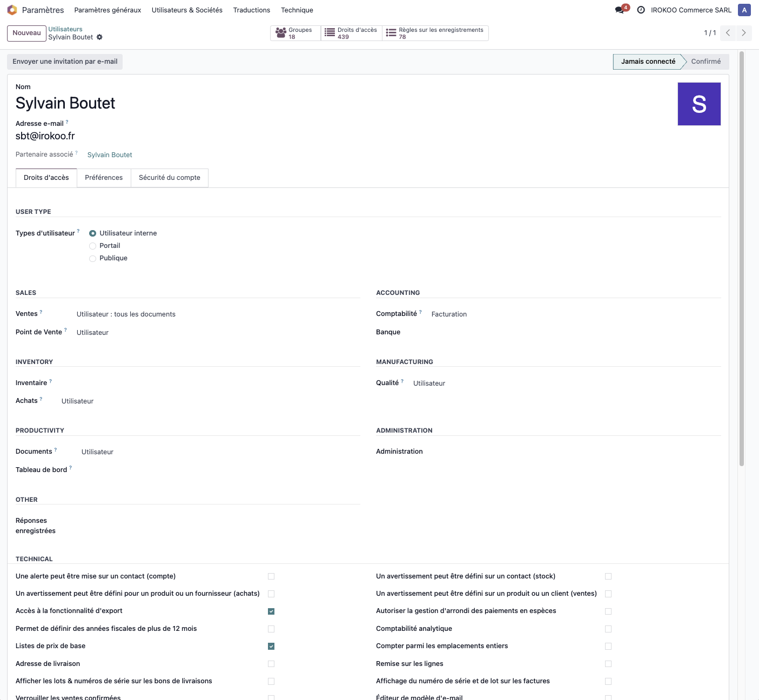Show help tooltip for Tableau de bord
Screen dimensions: 759x700
coord(71,468)
